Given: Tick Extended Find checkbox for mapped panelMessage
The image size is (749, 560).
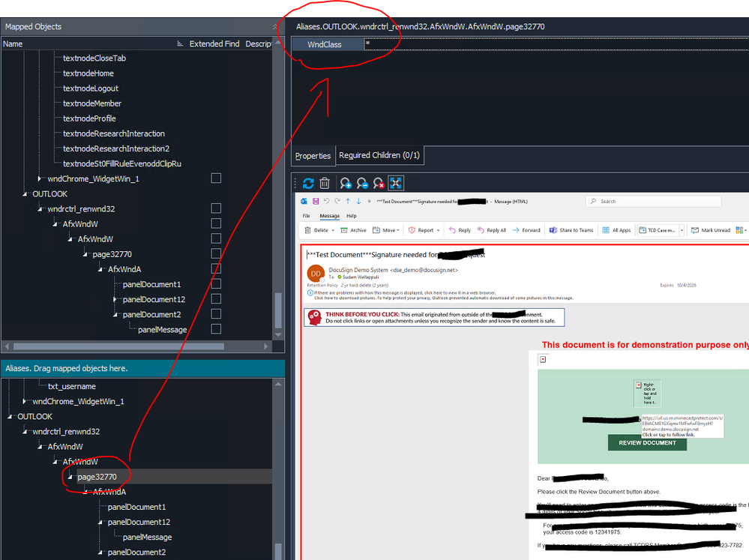Looking at the screenshot, I should point(216,329).
